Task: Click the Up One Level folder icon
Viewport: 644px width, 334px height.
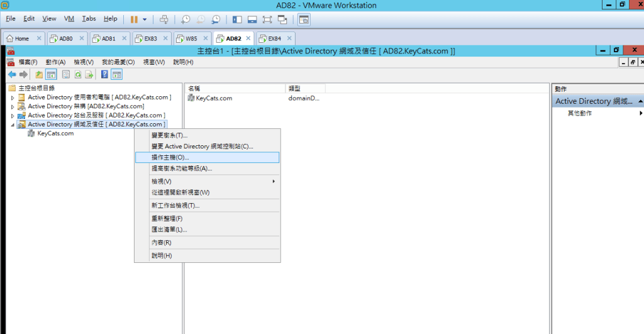Action: tap(39, 74)
